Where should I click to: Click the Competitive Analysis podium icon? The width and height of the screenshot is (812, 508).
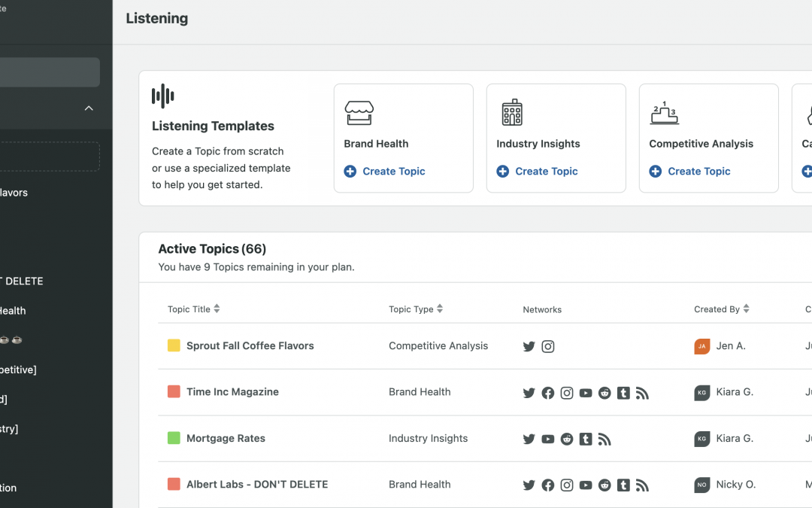click(664, 113)
